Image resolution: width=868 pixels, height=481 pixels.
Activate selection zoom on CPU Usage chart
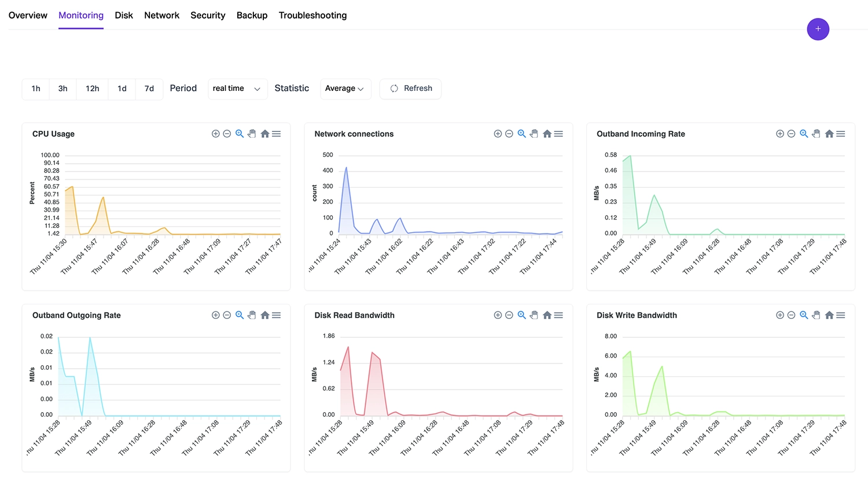(240, 134)
